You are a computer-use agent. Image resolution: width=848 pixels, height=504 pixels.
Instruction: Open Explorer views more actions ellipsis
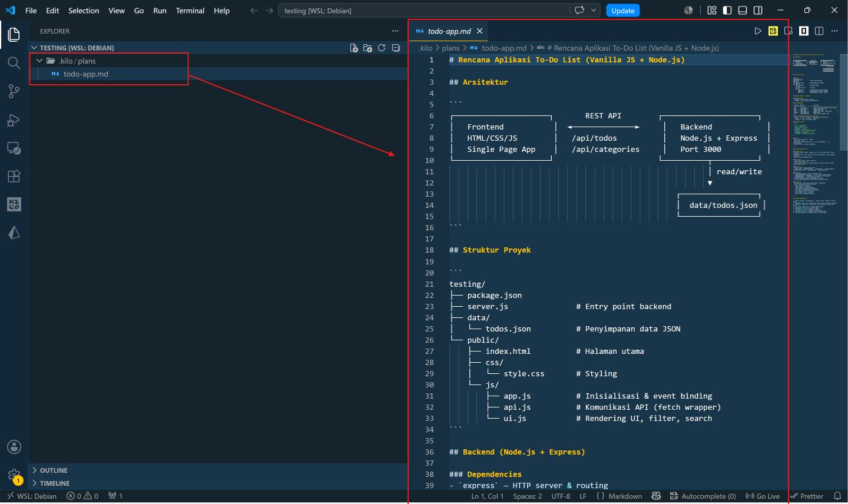point(395,31)
